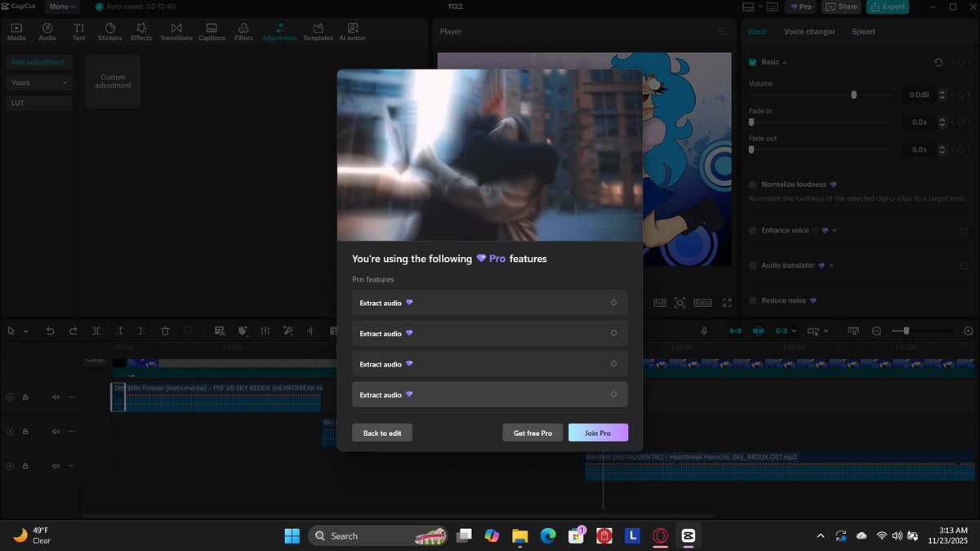
Task: Enable the Normalize loudness checkbox
Action: [x=753, y=184]
